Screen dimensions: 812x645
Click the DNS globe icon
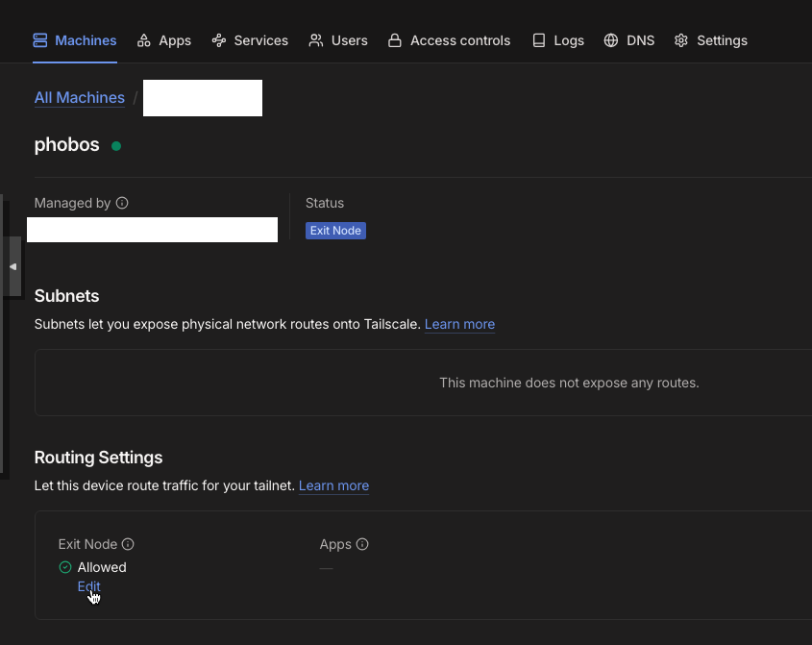611,40
